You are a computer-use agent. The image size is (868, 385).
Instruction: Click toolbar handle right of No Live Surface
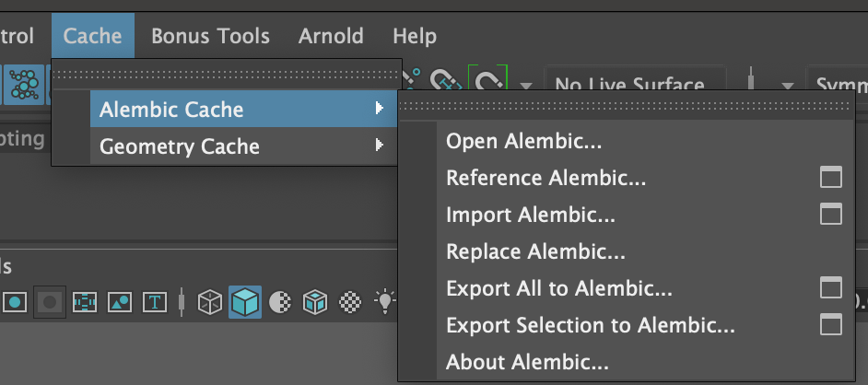click(x=751, y=79)
